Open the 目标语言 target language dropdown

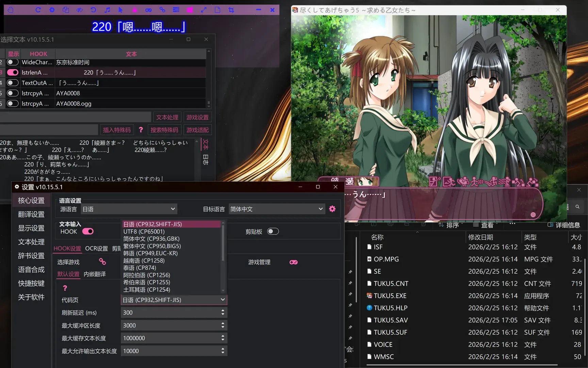click(x=277, y=209)
